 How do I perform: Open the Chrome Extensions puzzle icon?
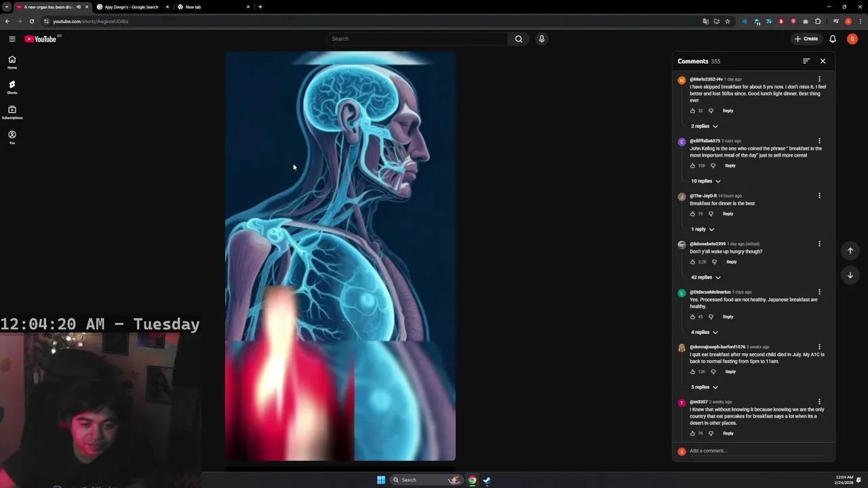pyautogui.click(x=818, y=21)
